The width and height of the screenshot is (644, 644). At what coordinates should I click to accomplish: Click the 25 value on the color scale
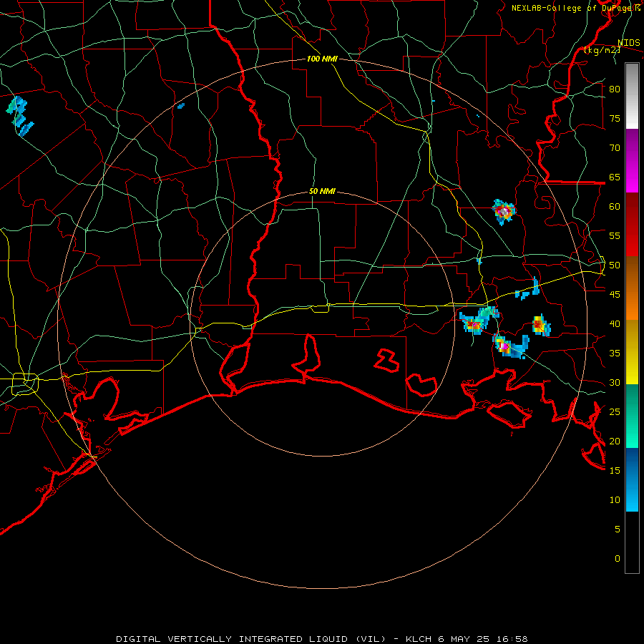[615, 412]
